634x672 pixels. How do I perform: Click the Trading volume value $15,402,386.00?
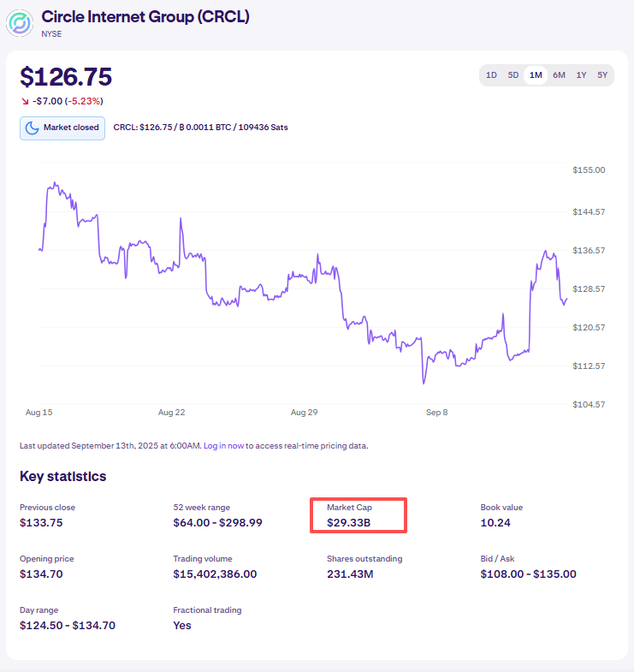(215, 574)
